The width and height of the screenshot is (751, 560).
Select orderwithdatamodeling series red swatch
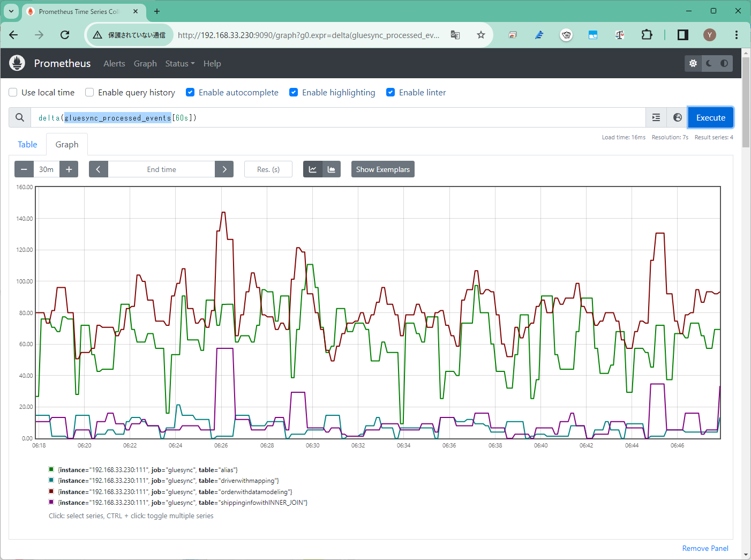point(51,491)
